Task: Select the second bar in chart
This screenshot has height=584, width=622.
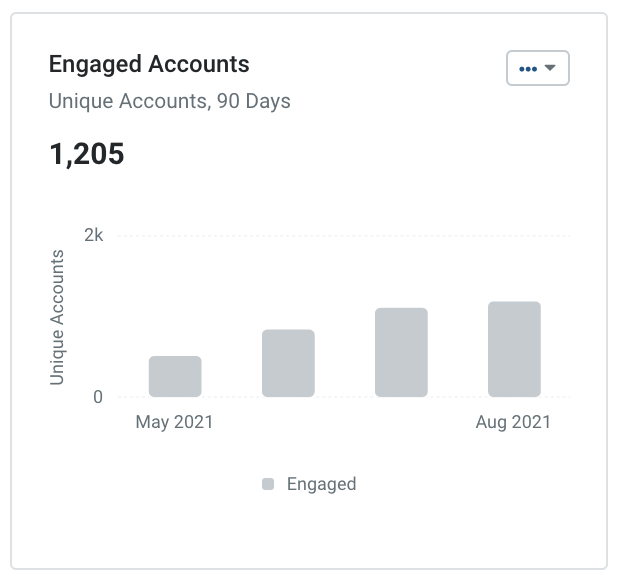Action: (288, 363)
